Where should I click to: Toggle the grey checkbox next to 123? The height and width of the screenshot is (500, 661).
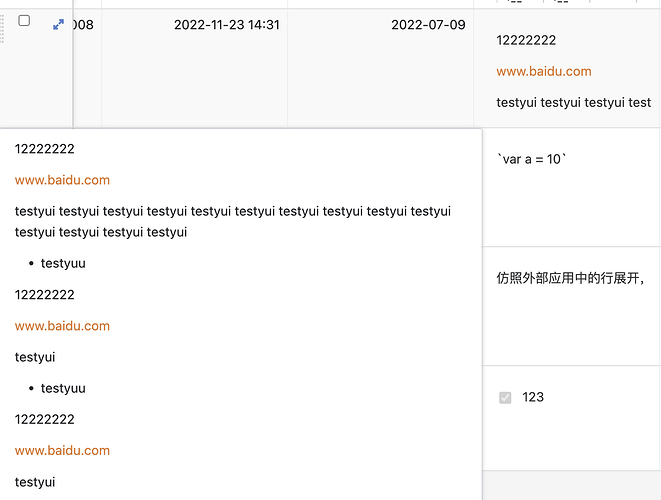click(x=505, y=398)
